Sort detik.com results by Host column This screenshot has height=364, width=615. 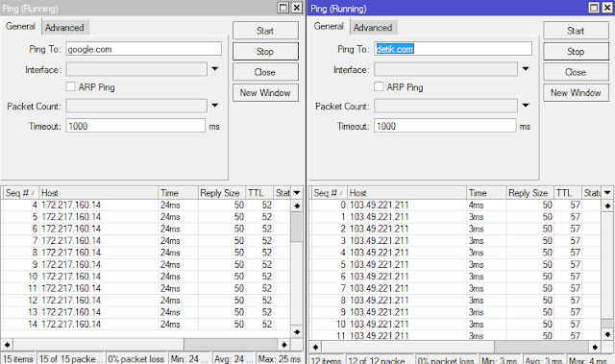coord(407,193)
